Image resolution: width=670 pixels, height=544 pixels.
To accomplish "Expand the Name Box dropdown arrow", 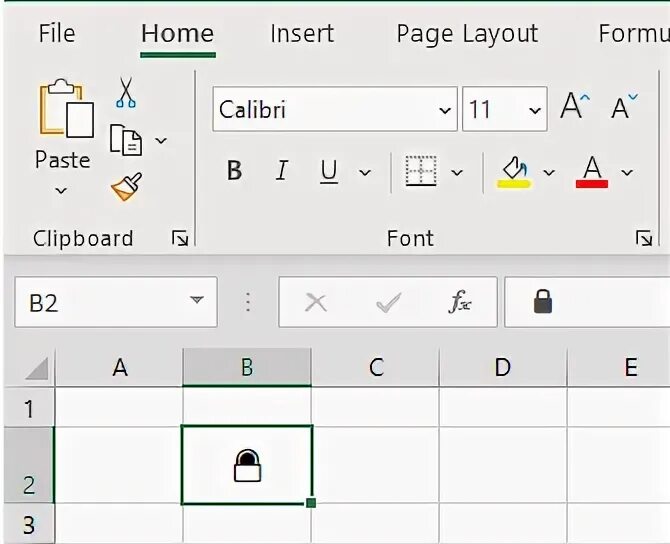I will [x=197, y=302].
